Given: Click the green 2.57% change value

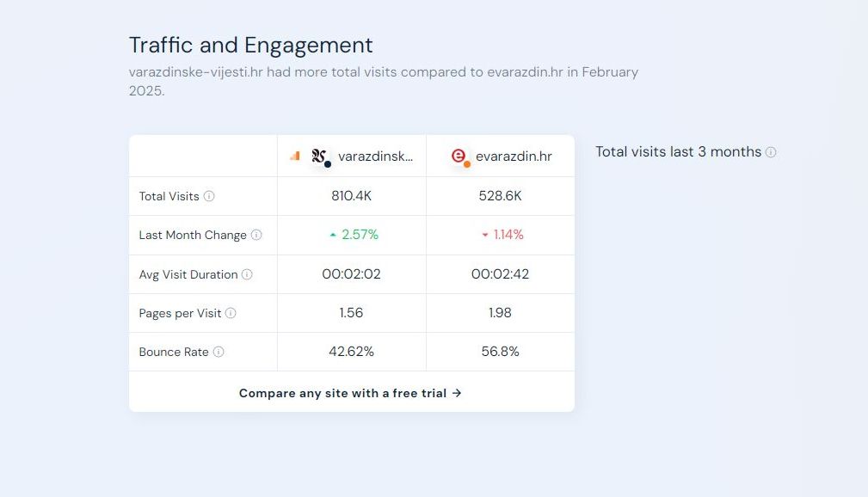Looking at the screenshot, I should pyautogui.click(x=360, y=235).
